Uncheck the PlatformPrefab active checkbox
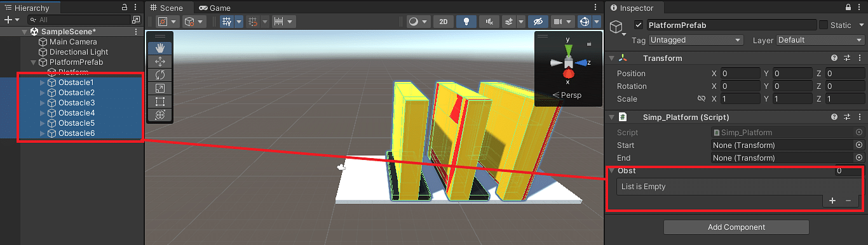The height and width of the screenshot is (245, 868). click(x=639, y=25)
